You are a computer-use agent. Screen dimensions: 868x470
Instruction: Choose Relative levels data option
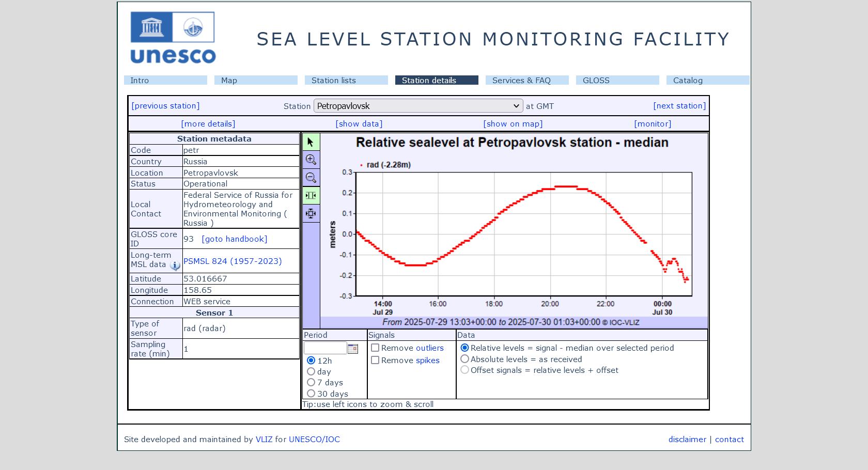click(x=464, y=348)
